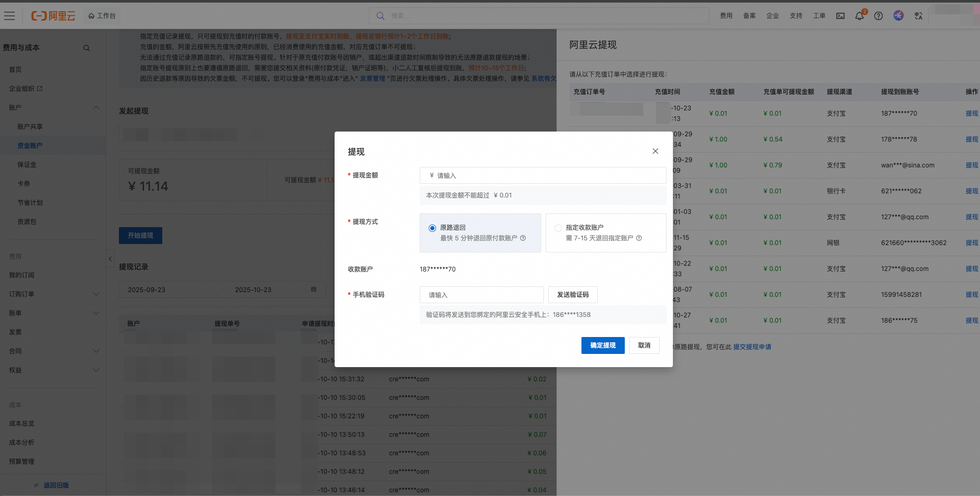
Task: Click the external link icon beside 企业组织
Action: coord(40,88)
